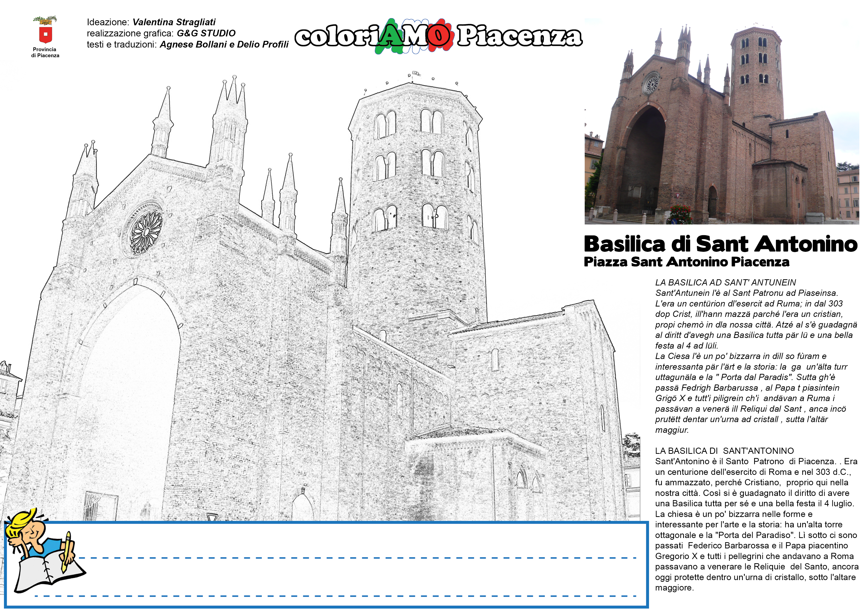Click the final word 'maggiore.' in Italian text
The image size is (868, 614).
675,588
